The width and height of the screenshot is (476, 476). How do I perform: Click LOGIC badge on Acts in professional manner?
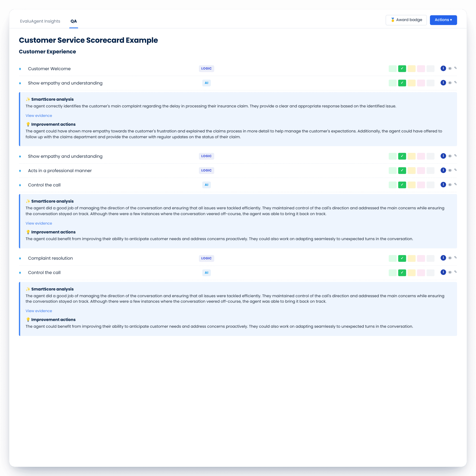click(x=206, y=170)
